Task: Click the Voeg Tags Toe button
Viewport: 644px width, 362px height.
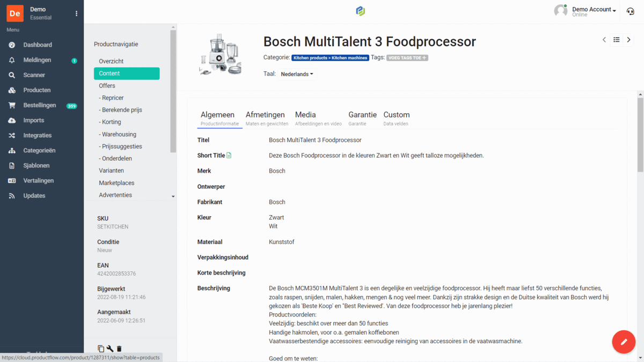Action: coord(407,58)
